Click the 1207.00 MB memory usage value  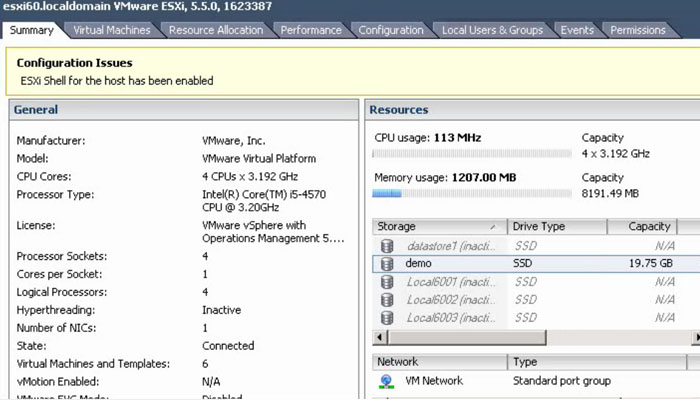coord(483,178)
